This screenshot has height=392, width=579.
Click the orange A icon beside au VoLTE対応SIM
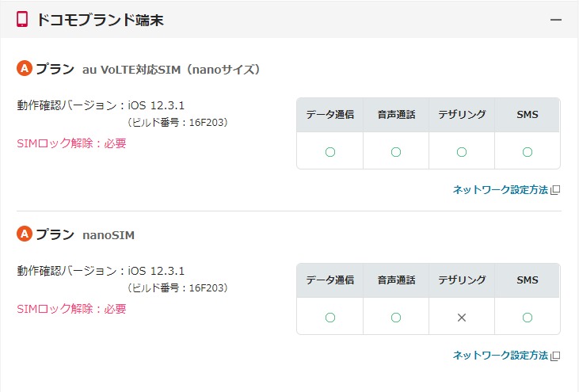[x=24, y=69]
